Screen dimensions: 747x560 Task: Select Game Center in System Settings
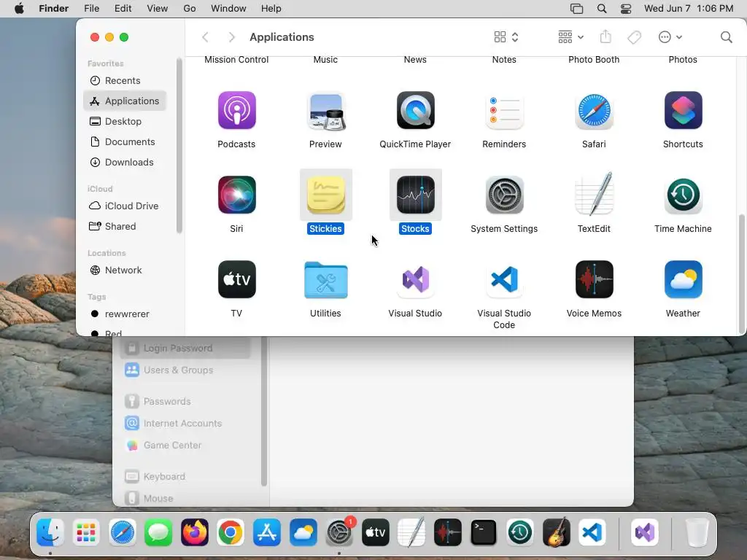point(186,446)
